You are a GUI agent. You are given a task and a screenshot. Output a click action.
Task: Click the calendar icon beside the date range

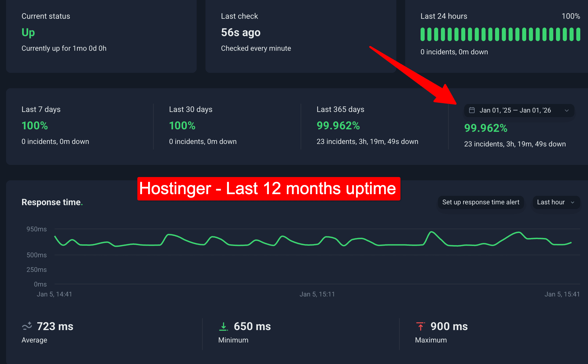pos(472,110)
